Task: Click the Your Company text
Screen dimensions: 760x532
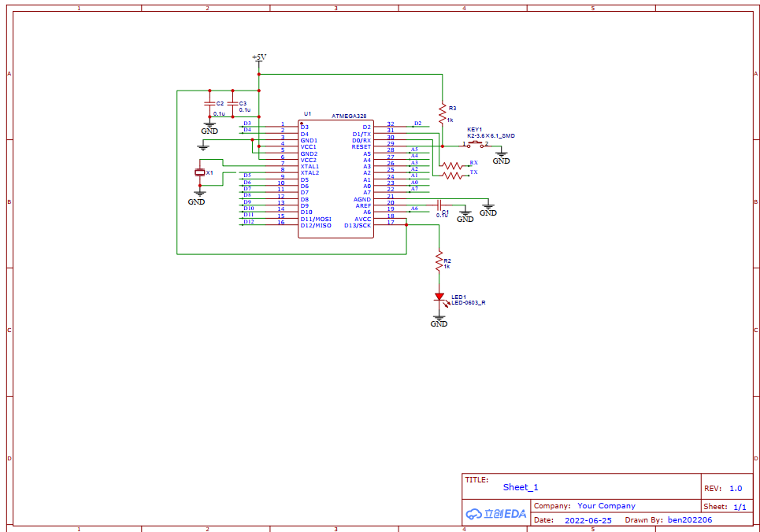Action: coord(606,506)
